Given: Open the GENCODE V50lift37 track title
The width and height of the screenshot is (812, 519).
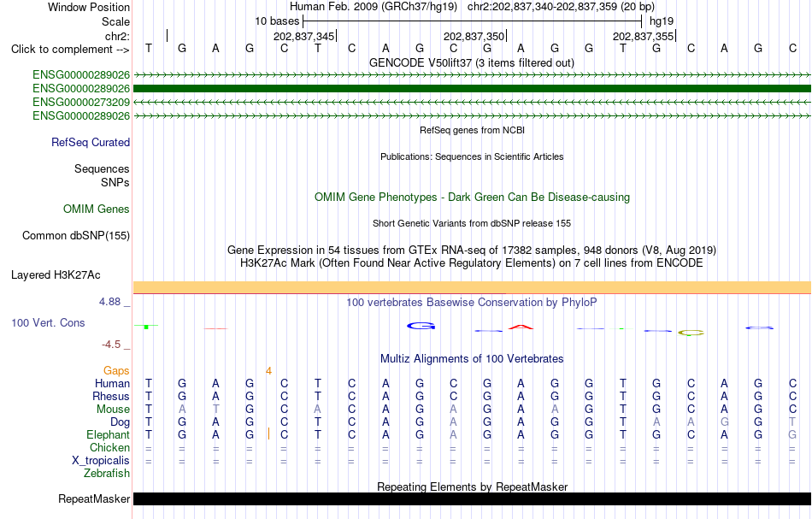Looking at the screenshot, I should tap(471, 62).
